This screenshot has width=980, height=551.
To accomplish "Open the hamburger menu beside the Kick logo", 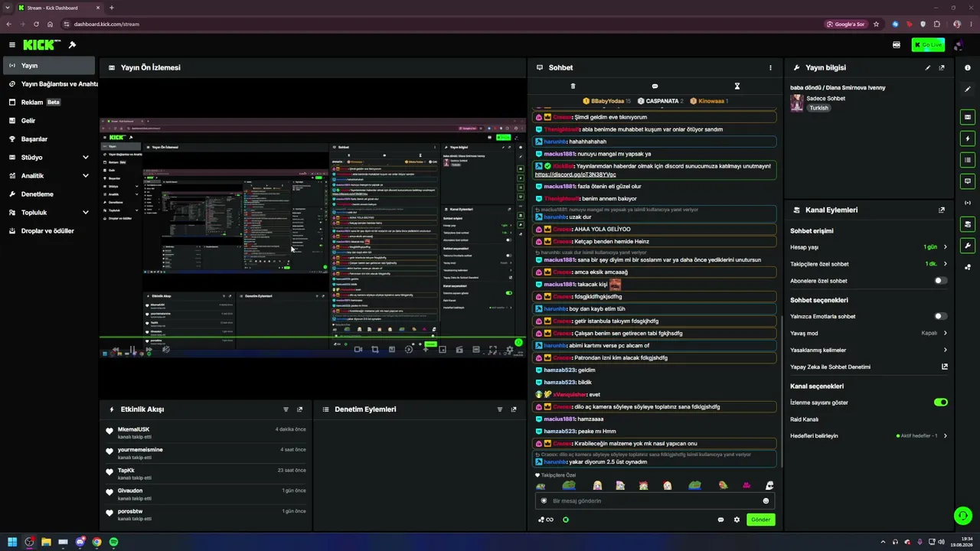I will (x=12, y=45).
